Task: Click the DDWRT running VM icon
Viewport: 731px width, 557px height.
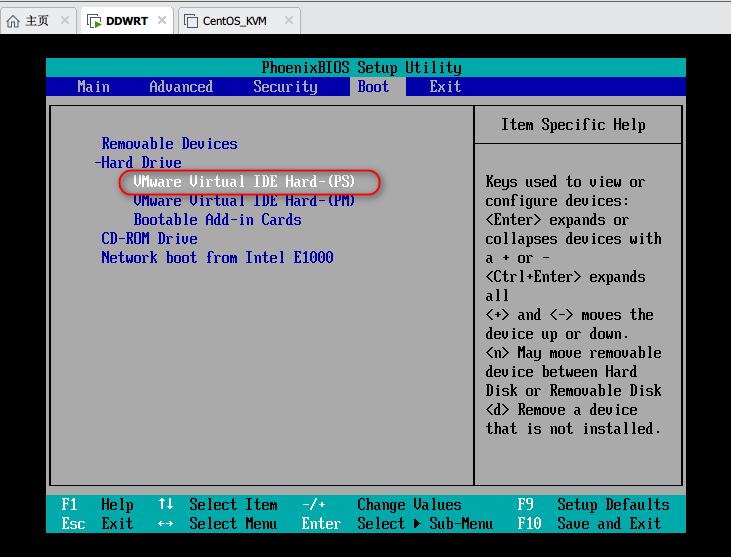Action: 94,21
